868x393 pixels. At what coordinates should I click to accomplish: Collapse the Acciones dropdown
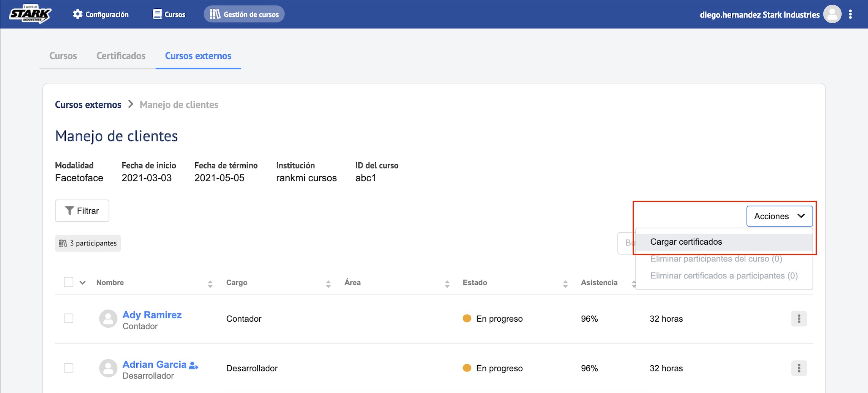tap(780, 216)
